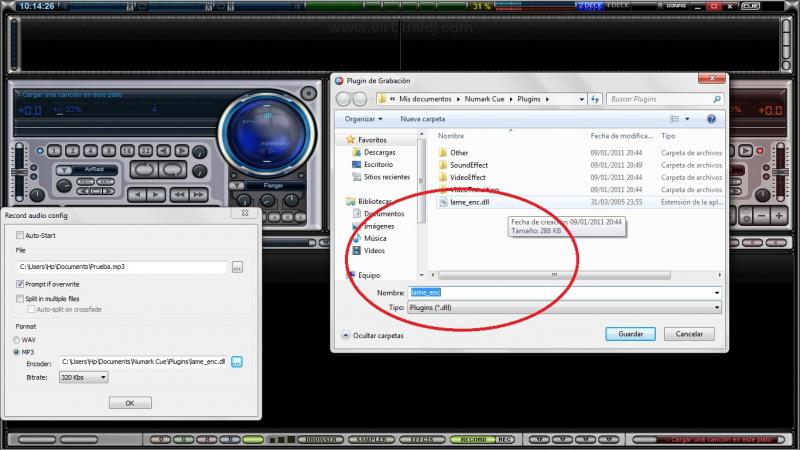Toggle Auto-split on crossfade checkbox

(31, 309)
